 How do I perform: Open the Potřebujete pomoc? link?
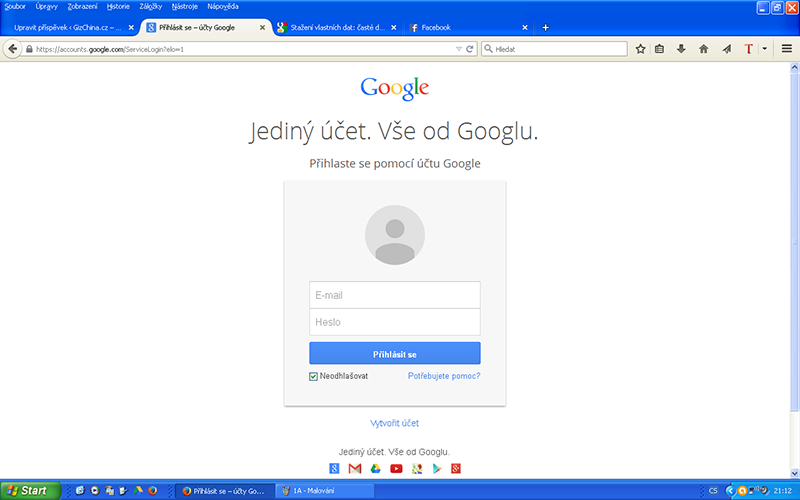pos(444,376)
